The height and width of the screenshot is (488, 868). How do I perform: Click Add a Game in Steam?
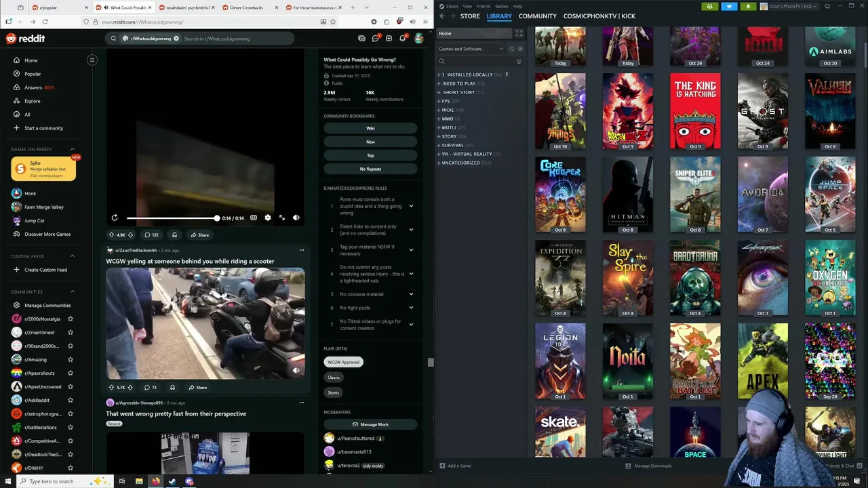pyautogui.click(x=455, y=466)
